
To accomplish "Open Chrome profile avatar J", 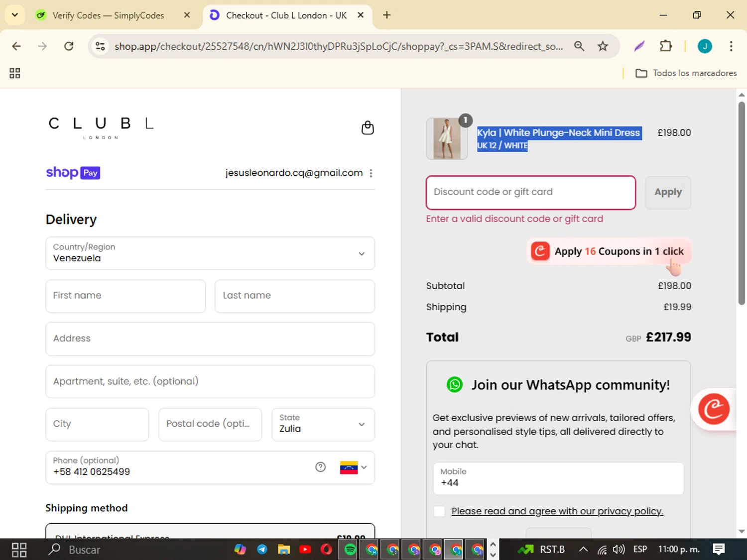I will [705, 46].
